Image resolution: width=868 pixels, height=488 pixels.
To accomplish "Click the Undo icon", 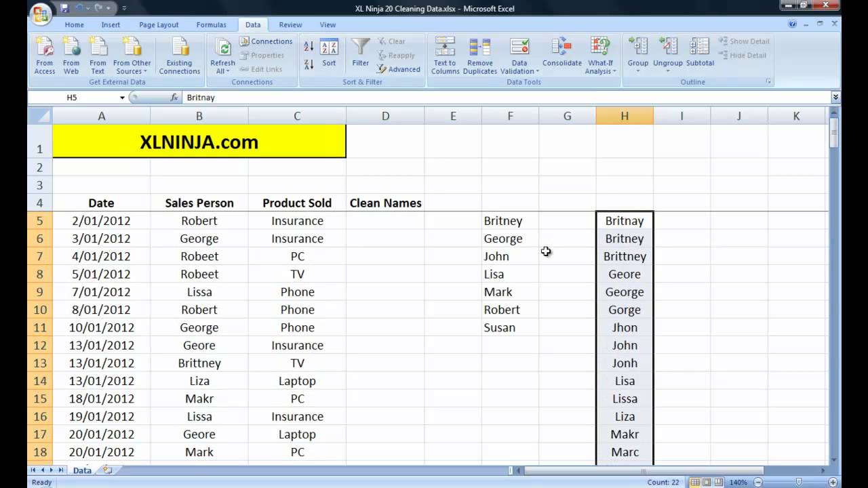I will click(79, 9).
